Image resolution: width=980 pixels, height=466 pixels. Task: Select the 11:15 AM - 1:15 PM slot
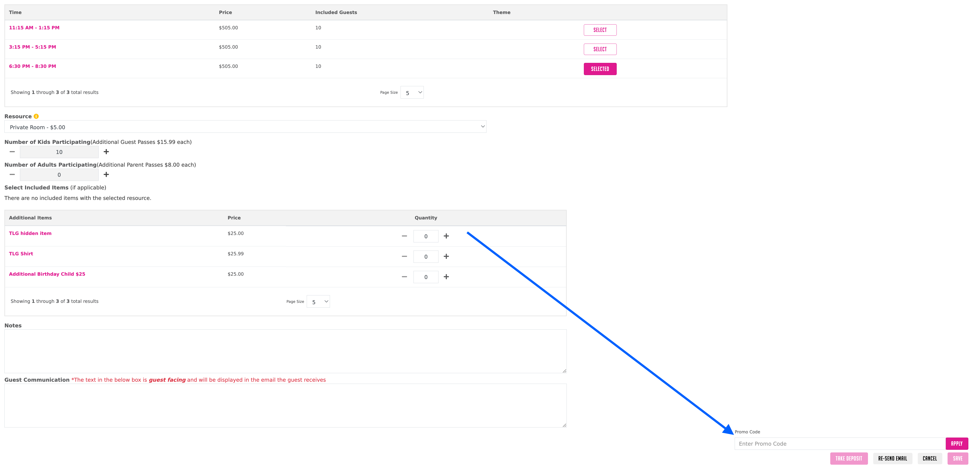tap(600, 30)
